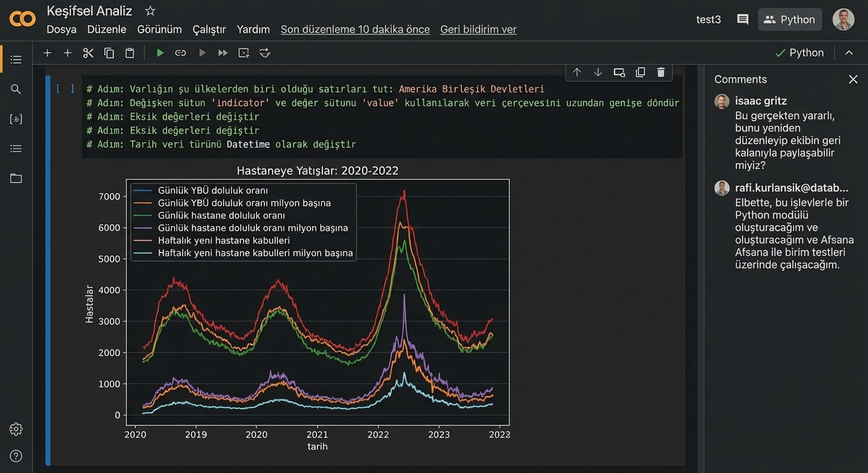
Task: Close the Comments panel
Action: tap(853, 79)
